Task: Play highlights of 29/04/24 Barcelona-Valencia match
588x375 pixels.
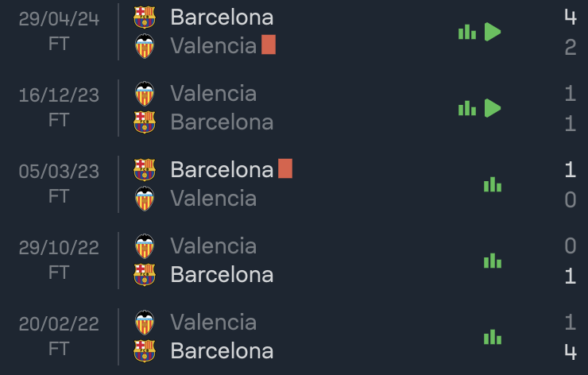Action: pyautogui.click(x=493, y=32)
